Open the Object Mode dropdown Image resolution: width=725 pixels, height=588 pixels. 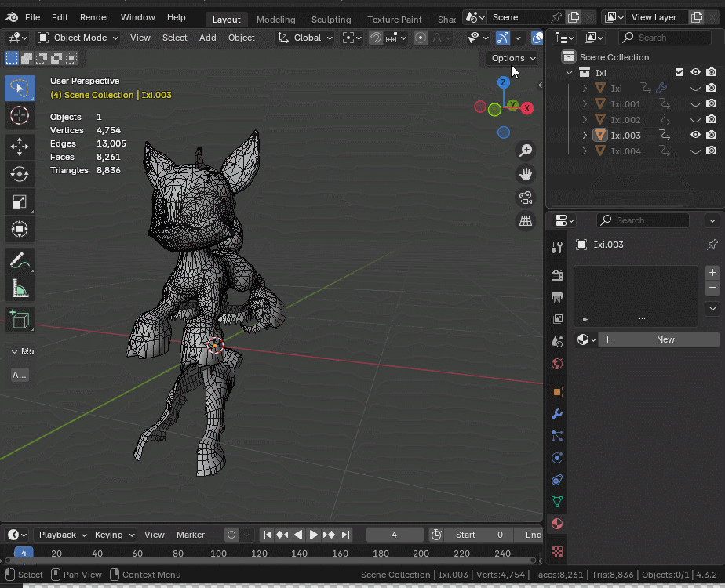pos(78,38)
